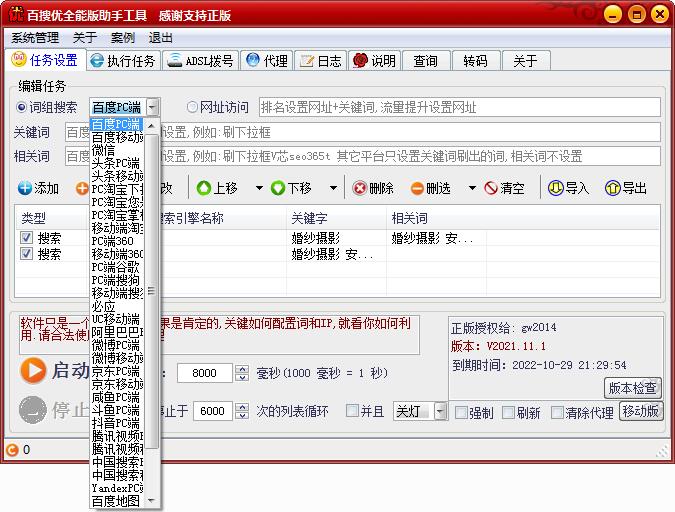This screenshot has width=675, height=512.
Task: Choose 必应 in the dropdown list
Action: click(x=117, y=306)
